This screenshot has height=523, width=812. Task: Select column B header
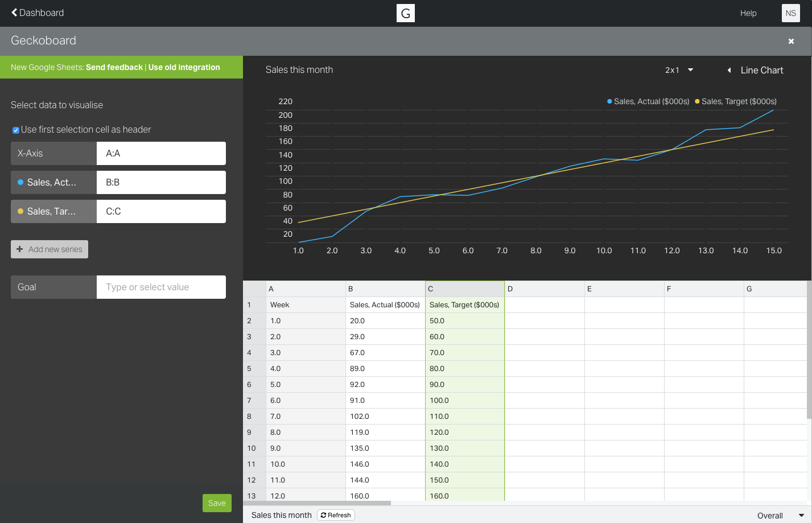(x=385, y=289)
